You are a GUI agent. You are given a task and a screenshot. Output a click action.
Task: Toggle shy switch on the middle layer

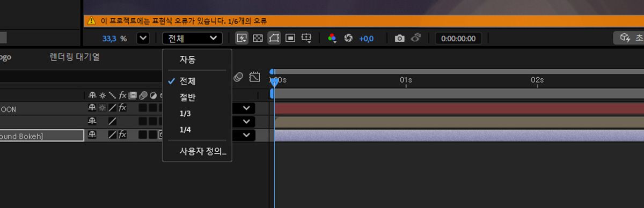click(92, 122)
